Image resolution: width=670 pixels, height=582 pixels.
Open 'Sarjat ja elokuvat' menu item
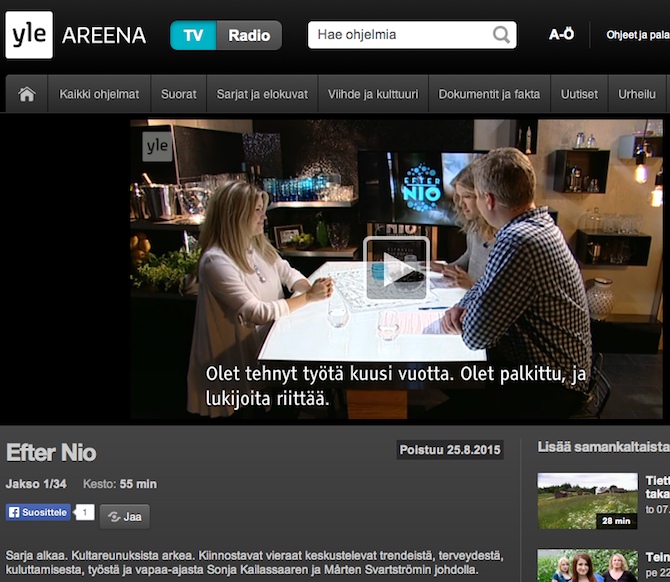pyautogui.click(x=262, y=94)
